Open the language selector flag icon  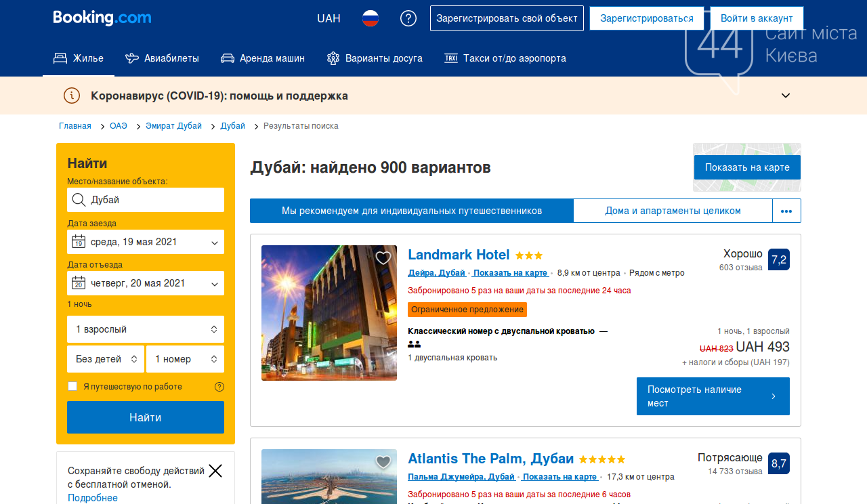point(370,18)
